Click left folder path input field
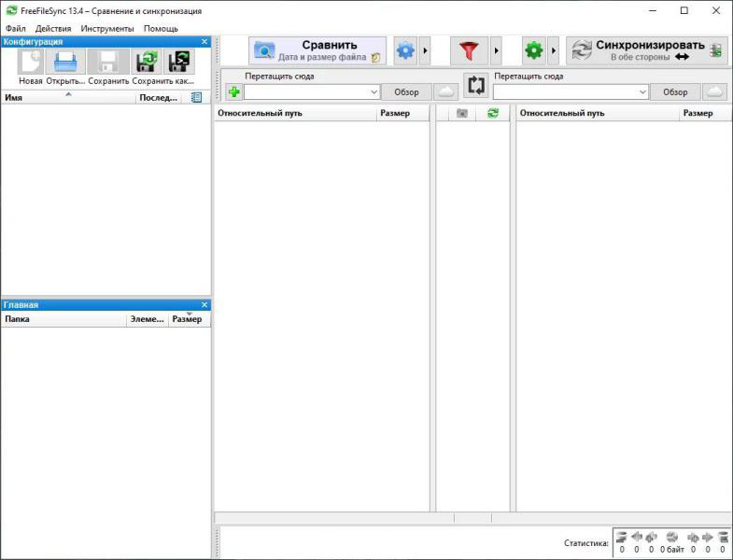Viewport: 733px width, 560px height. pos(306,92)
